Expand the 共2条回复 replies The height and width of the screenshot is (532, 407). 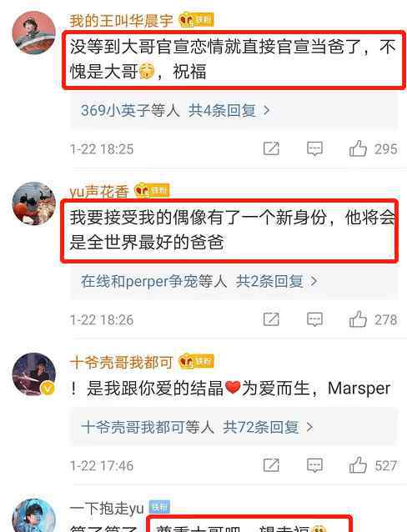277,281
